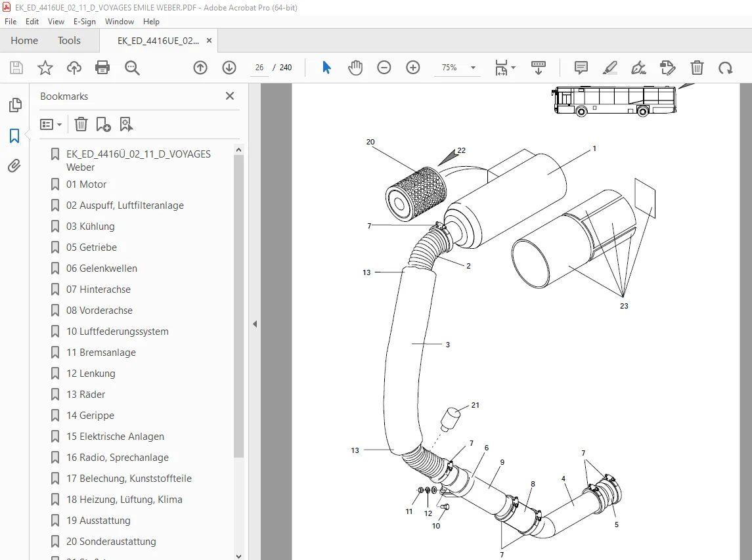
Task: Zoom out with minus icon
Action: 384,68
